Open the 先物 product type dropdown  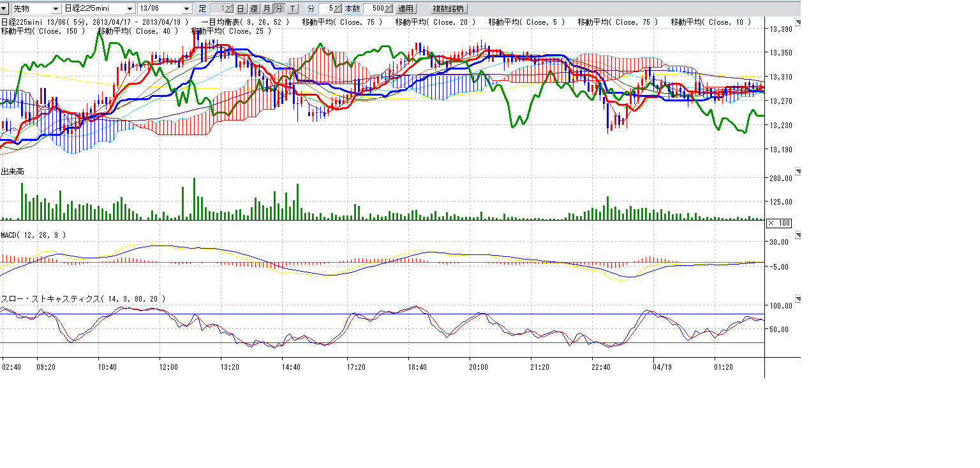point(56,9)
